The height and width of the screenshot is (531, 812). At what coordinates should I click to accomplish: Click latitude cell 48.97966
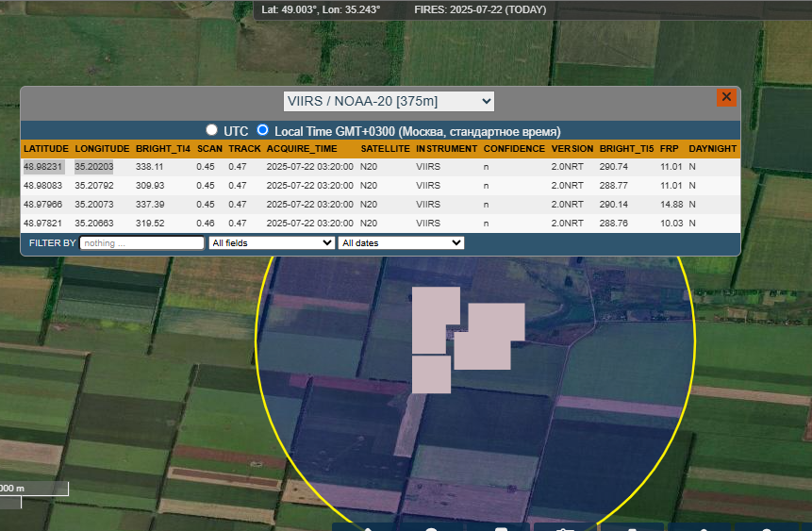[43, 205]
